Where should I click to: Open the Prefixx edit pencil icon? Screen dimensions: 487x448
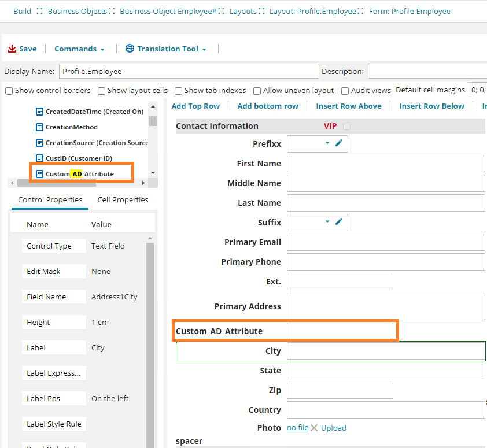coord(340,143)
